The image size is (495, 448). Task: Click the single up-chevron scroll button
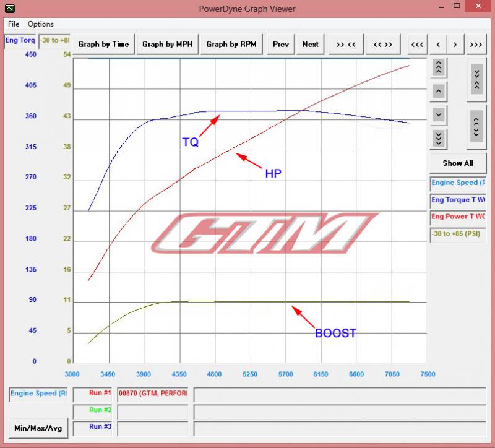click(x=439, y=92)
